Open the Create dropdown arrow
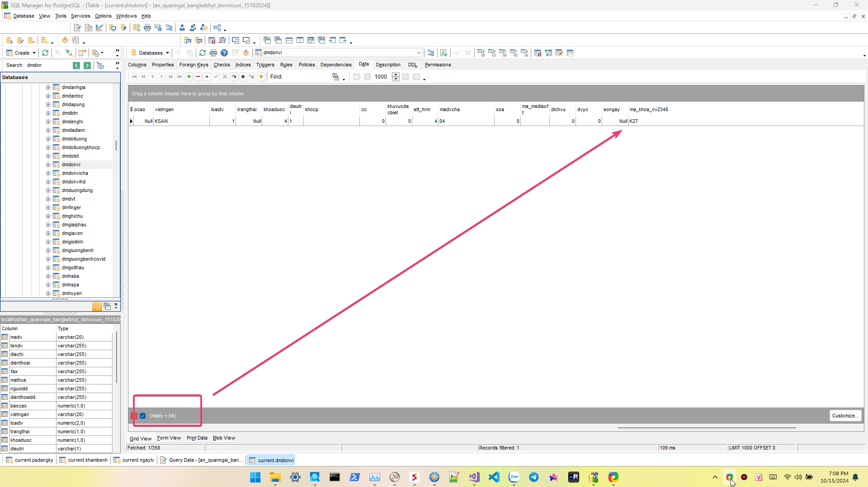This screenshot has width=868, height=487. (x=34, y=53)
